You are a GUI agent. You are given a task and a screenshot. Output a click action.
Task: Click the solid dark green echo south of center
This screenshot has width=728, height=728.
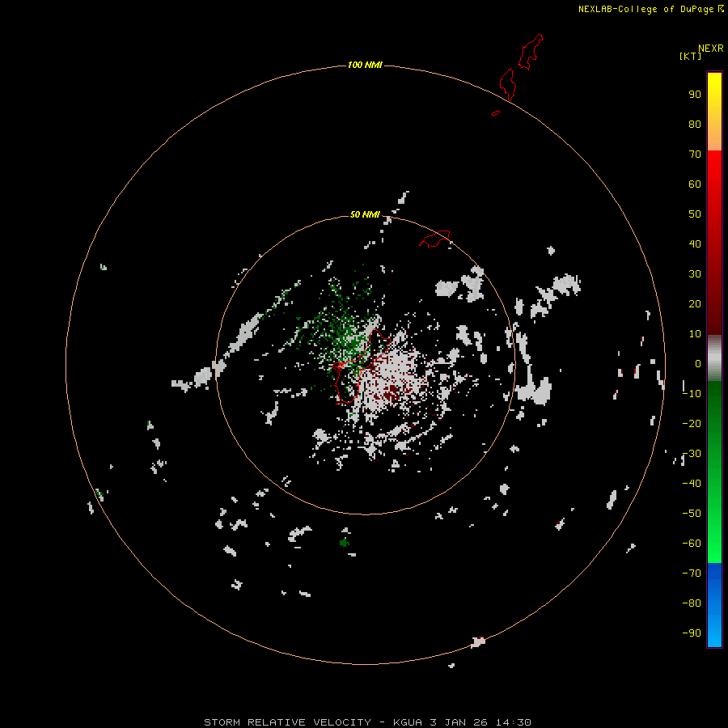[x=344, y=542]
